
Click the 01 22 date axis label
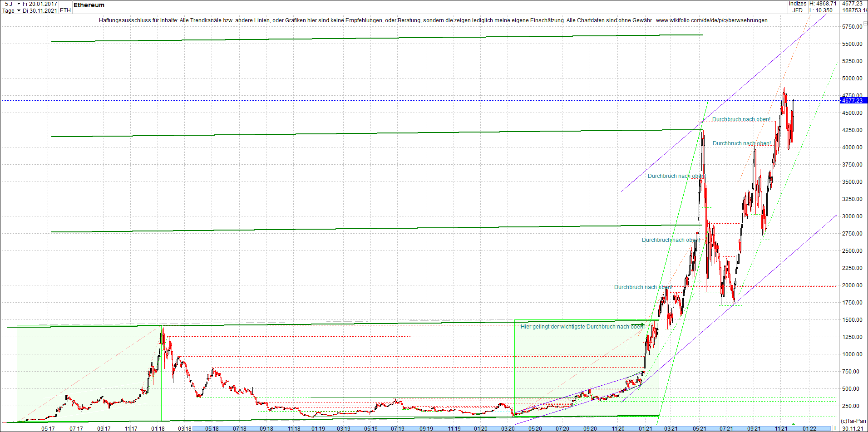coord(809,428)
